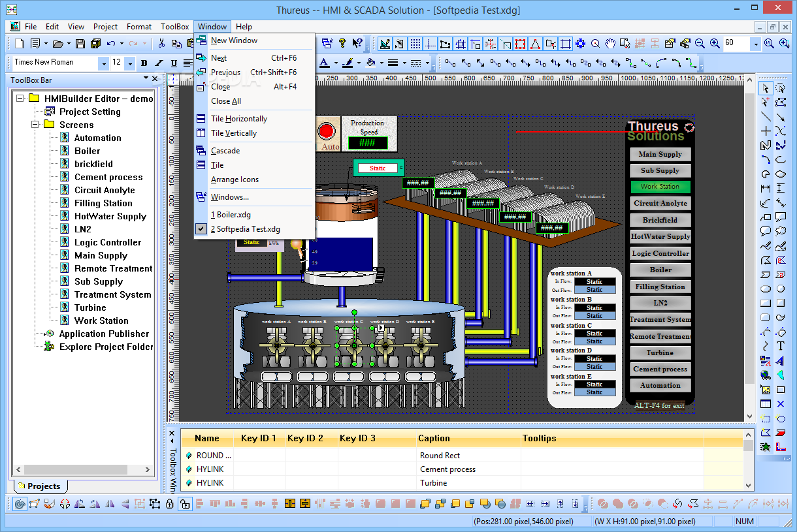Screen dimensions: 797x532
Task: Click the Save All icon
Action: click(95, 44)
